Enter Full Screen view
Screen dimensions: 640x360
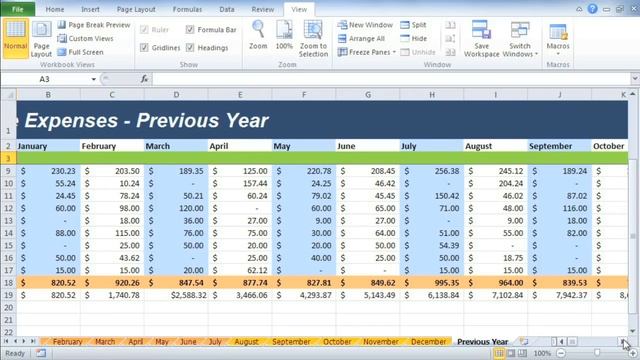pyautogui.click(x=80, y=52)
